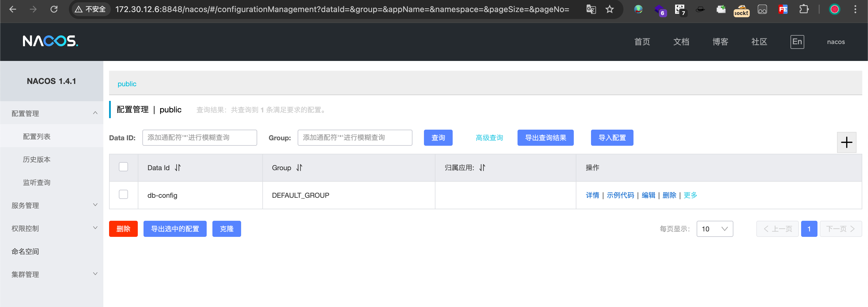This screenshot has width=868, height=307.
Task: Sort the table by Group column
Action: [x=299, y=168]
